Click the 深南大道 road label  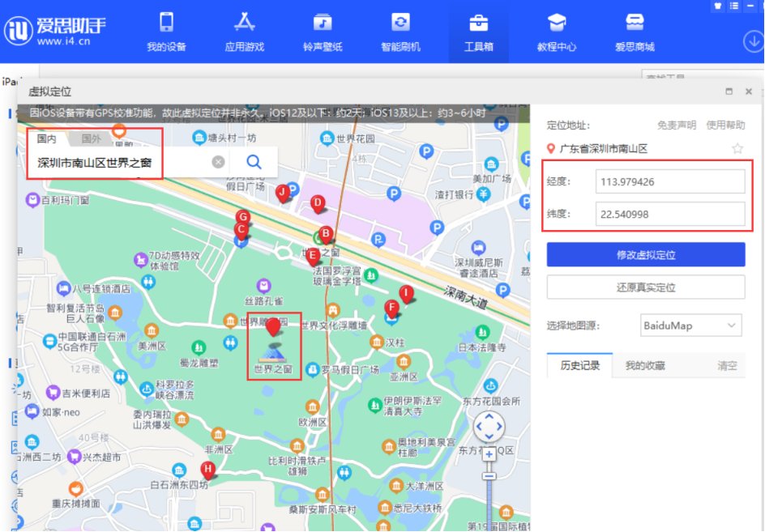[466, 297]
